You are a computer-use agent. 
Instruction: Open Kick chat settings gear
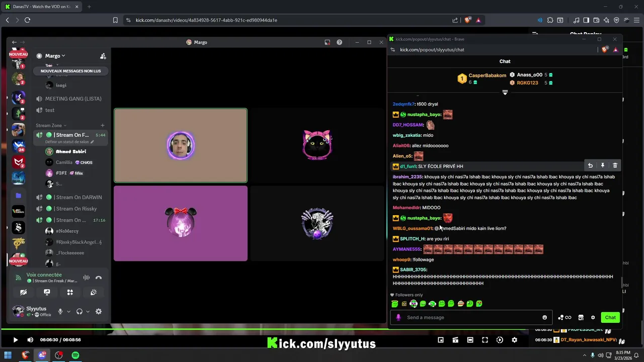(593, 317)
